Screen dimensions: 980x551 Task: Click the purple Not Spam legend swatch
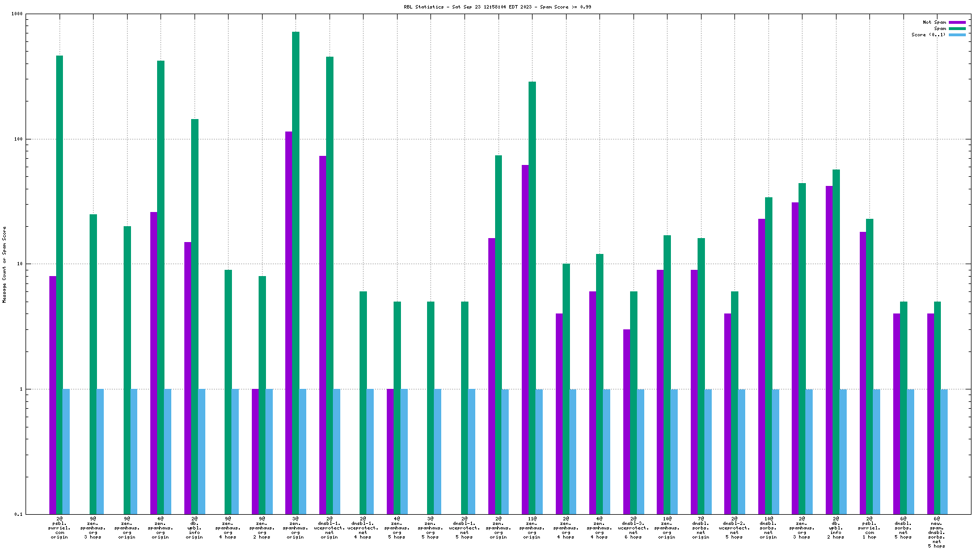click(957, 22)
